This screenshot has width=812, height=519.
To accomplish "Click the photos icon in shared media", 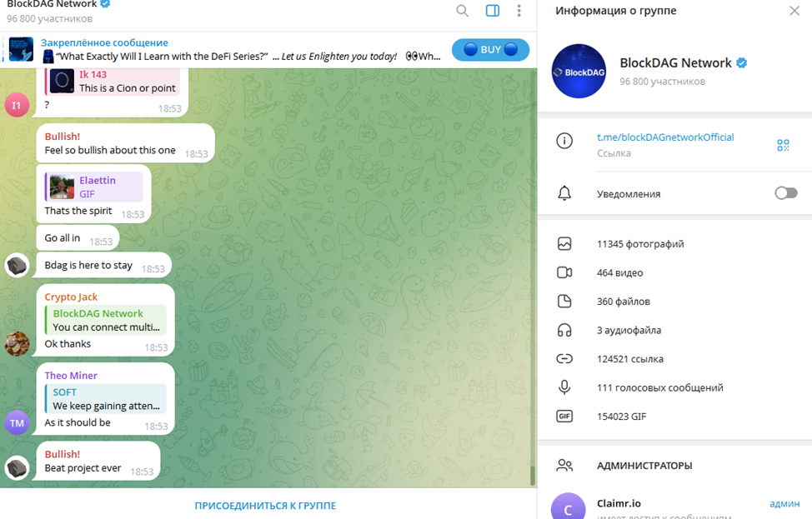I will click(564, 244).
